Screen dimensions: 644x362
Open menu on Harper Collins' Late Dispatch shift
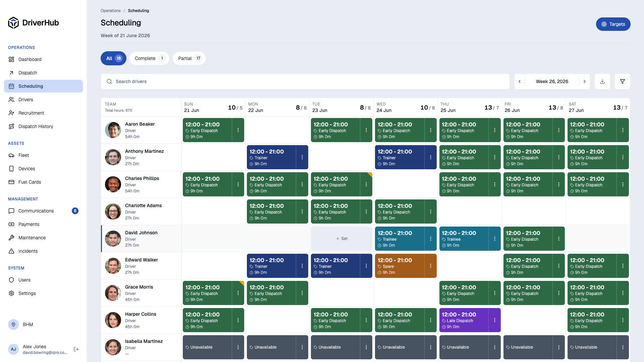(494, 320)
